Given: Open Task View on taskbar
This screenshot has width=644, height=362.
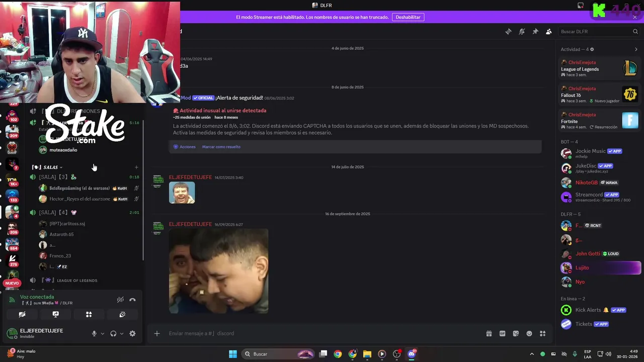Looking at the screenshot, I should click(x=324, y=354).
